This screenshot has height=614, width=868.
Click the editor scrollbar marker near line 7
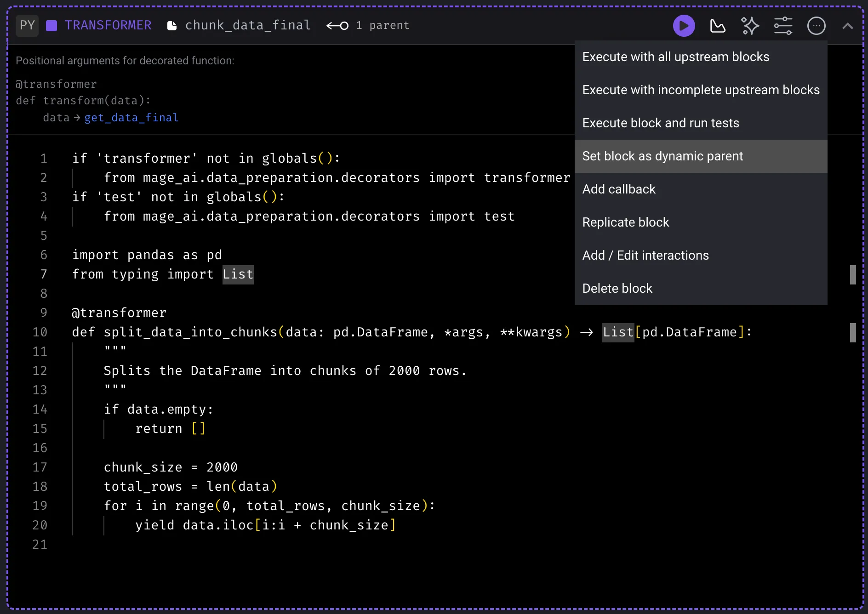point(853,275)
